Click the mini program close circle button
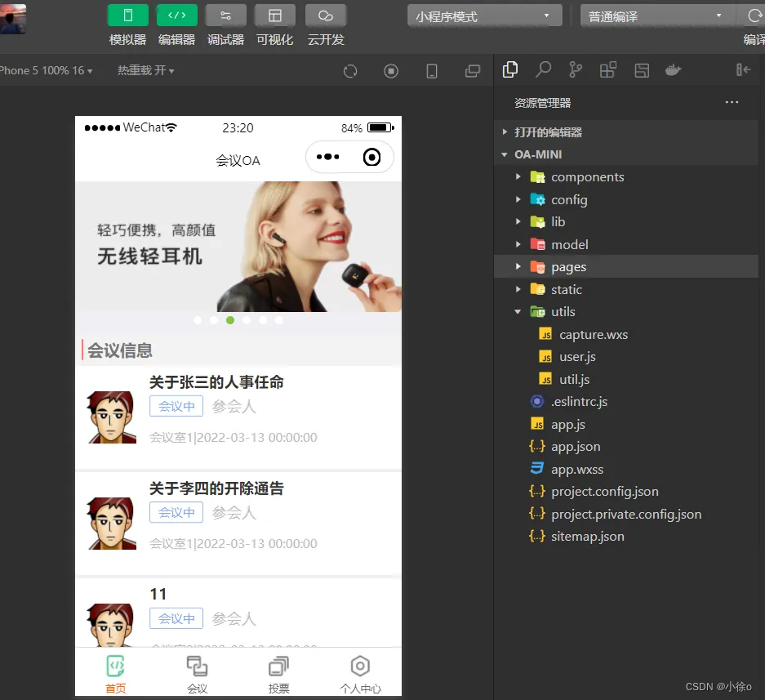Screen dimensions: 765x700 point(371,157)
